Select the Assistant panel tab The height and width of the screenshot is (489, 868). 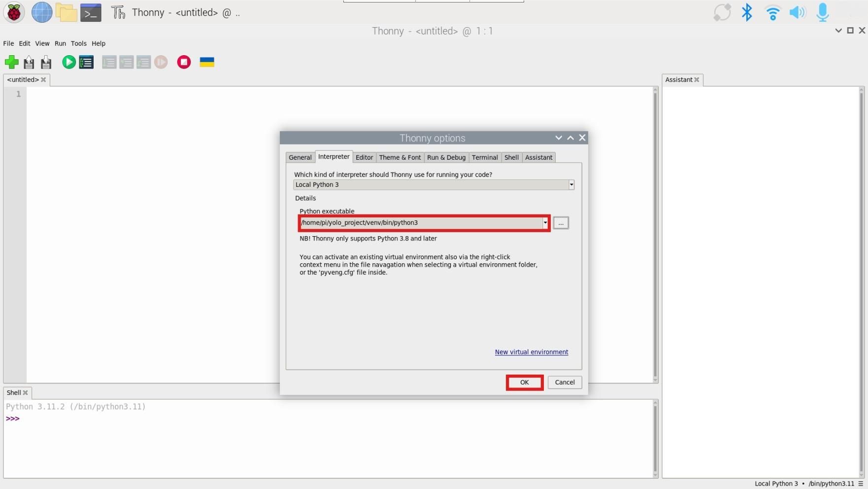(x=678, y=79)
